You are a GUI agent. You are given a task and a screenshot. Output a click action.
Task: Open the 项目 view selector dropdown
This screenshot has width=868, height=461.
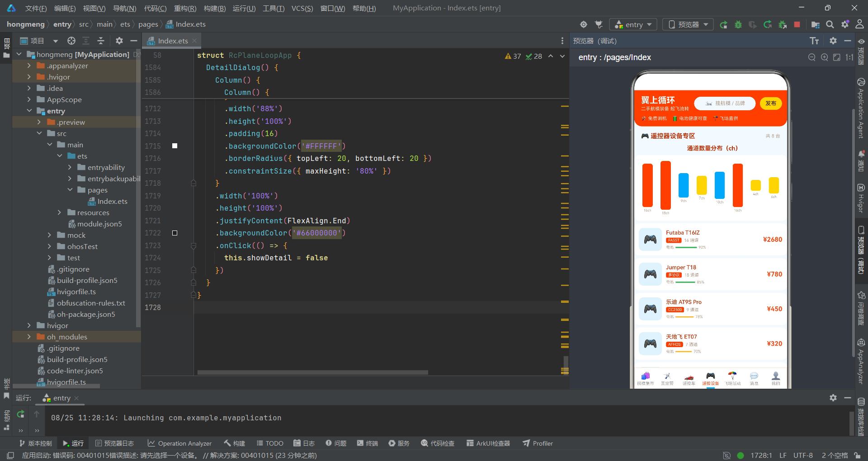[x=39, y=41]
